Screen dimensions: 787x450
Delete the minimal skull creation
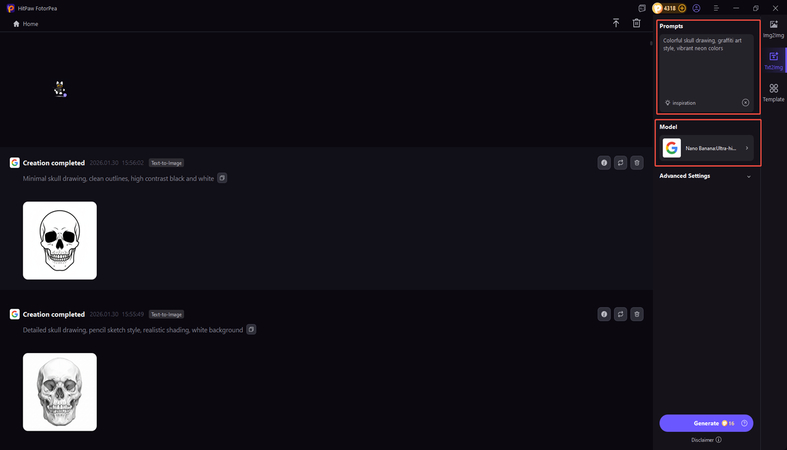(x=637, y=163)
